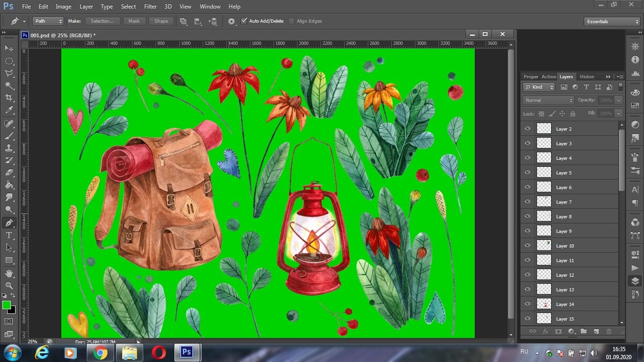Select the Eraser tool
This screenshot has height=362, width=644.
click(x=9, y=173)
